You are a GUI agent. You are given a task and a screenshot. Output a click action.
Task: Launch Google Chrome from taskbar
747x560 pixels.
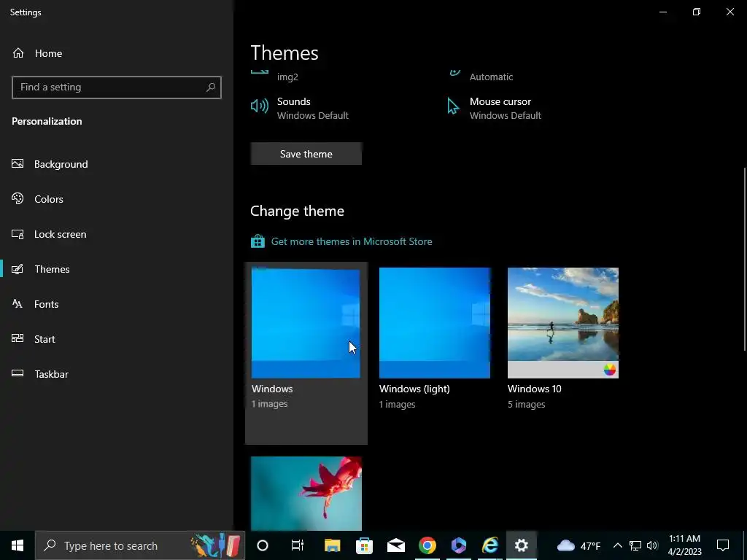point(427,545)
